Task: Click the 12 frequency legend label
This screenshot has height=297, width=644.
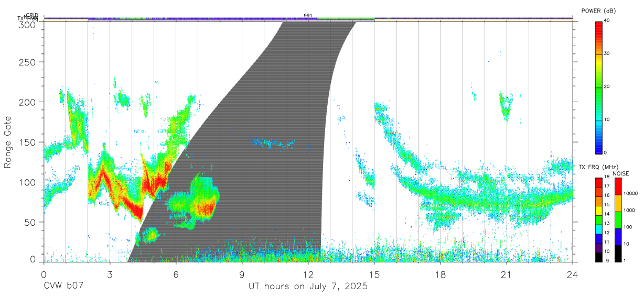Action: (x=607, y=233)
